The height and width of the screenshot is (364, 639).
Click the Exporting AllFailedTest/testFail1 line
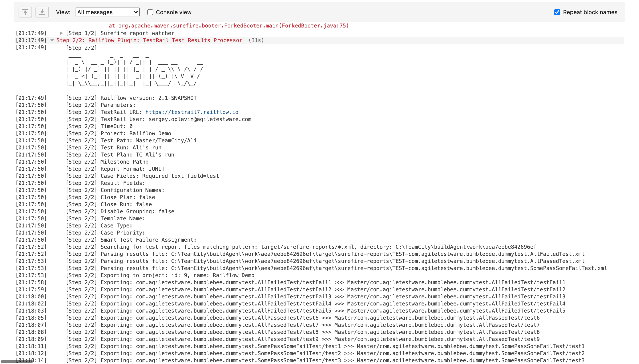[x=333, y=282]
